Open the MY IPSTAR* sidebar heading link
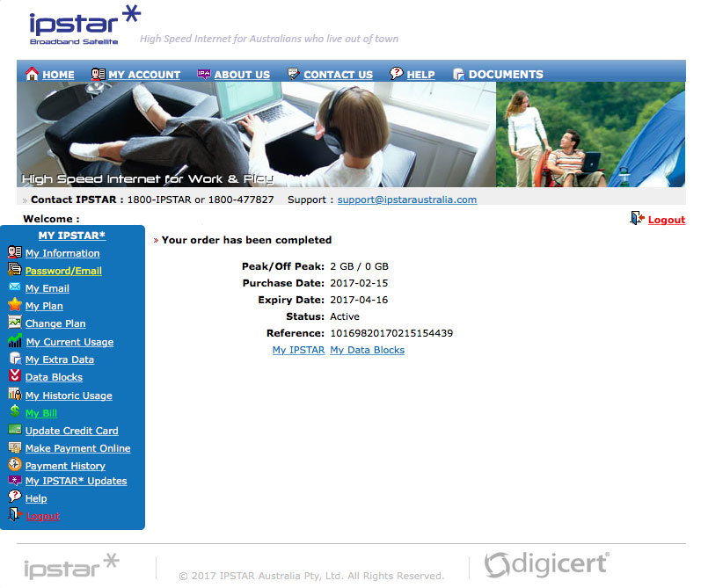 pyautogui.click(x=72, y=236)
